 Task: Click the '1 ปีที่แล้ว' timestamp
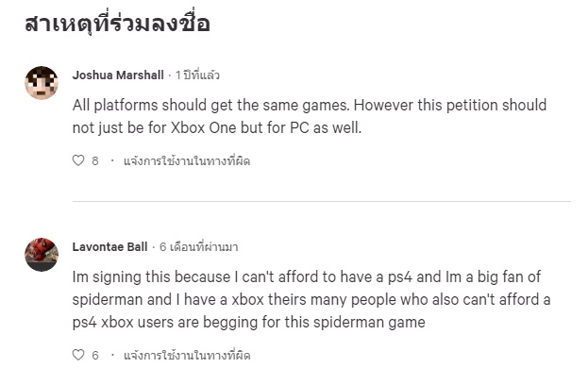click(198, 75)
